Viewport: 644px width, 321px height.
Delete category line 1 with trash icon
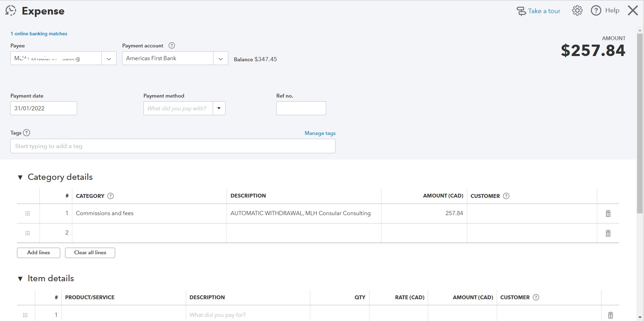608,213
